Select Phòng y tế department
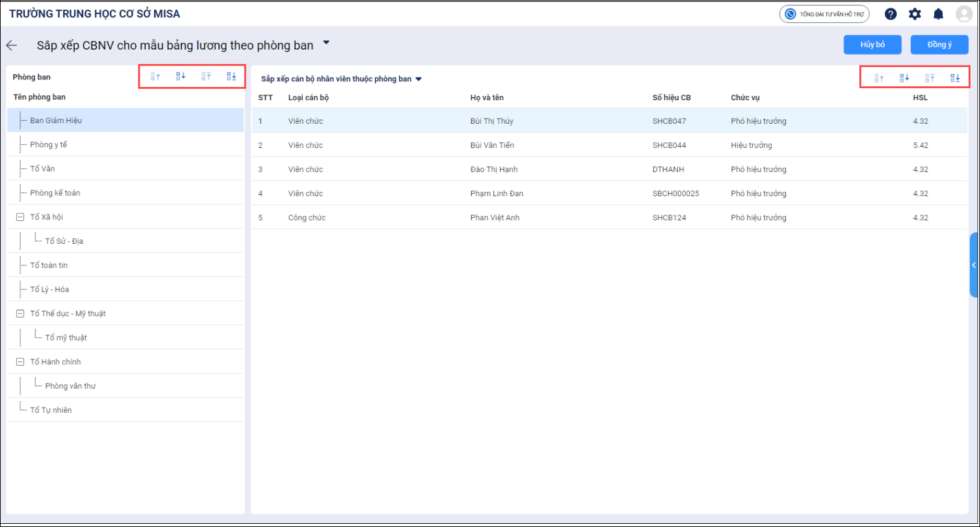Viewport: 980px width, 527px height. pos(126,145)
